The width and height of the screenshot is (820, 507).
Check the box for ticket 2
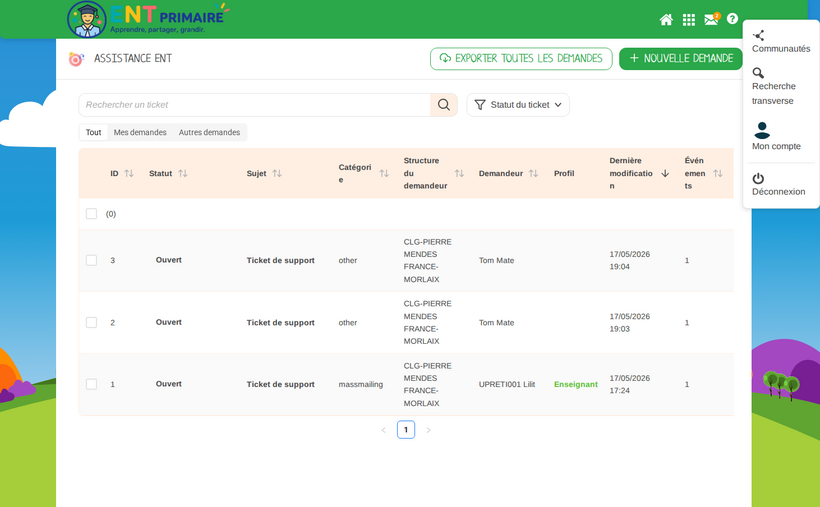tap(92, 322)
